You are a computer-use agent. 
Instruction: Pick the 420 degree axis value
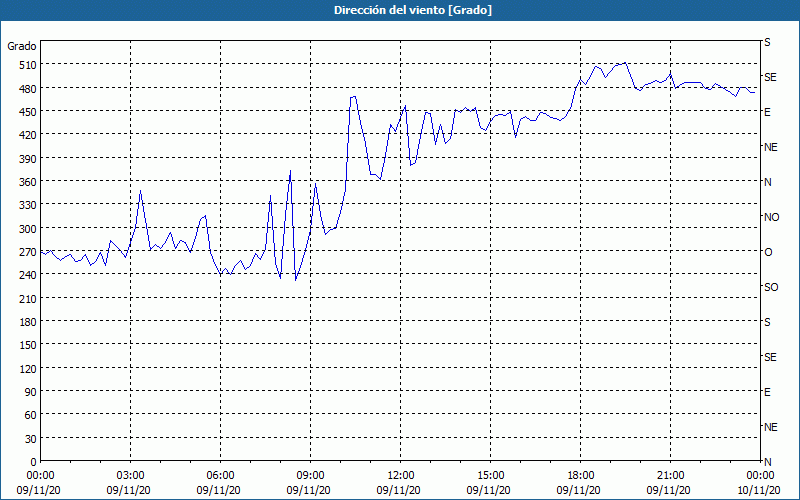point(29,135)
